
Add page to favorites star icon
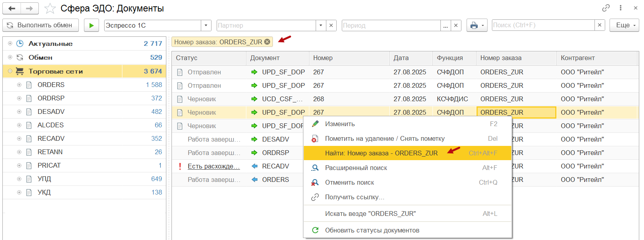point(50,8)
